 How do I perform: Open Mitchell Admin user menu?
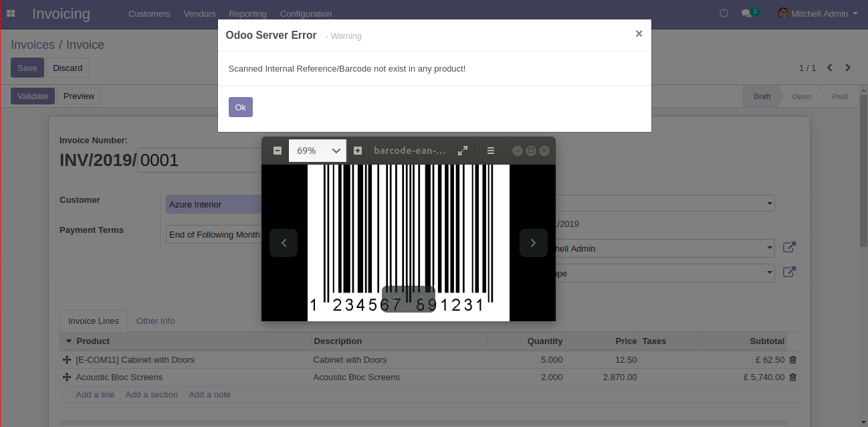click(x=818, y=13)
